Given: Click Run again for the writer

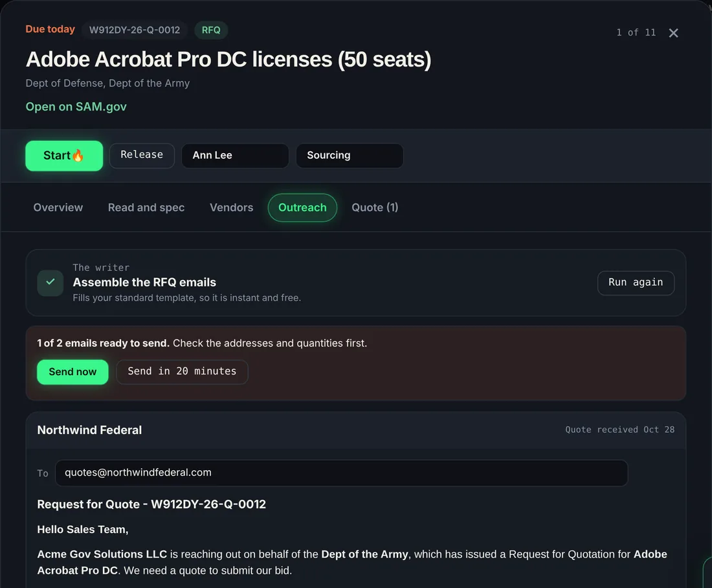Looking at the screenshot, I should 636,283.
